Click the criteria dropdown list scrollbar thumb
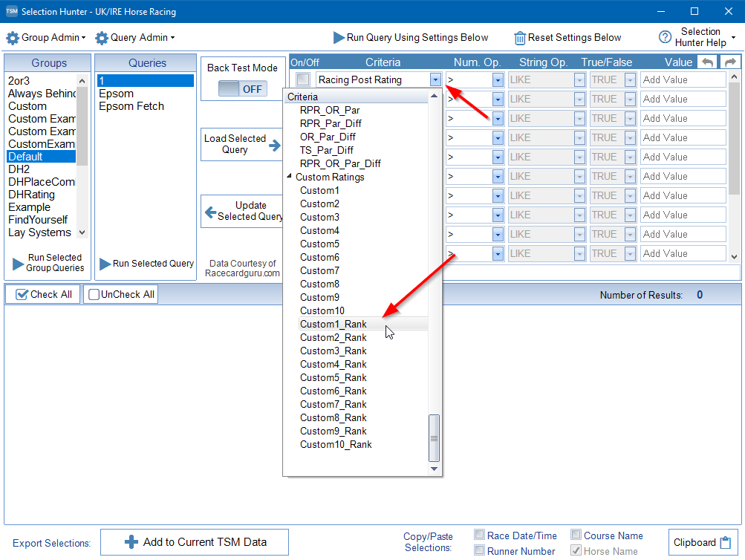Image resolution: width=745 pixels, height=560 pixels. 435,438
